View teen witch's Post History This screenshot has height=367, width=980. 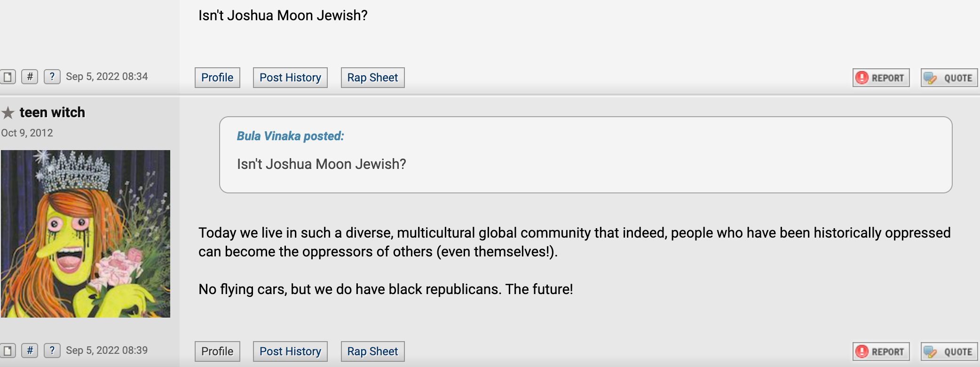point(290,351)
